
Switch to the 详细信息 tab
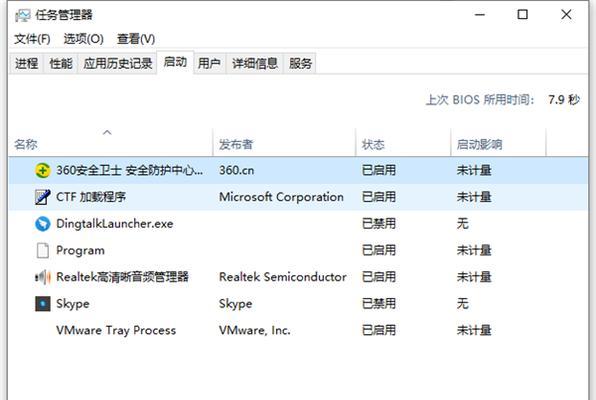pyautogui.click(x=255, y=63)
